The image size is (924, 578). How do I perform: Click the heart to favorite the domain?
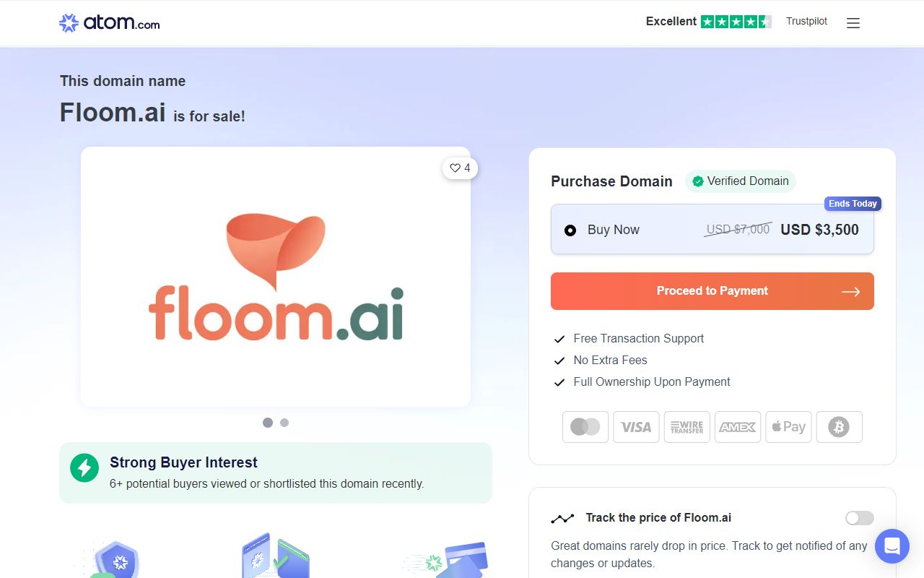(x=454, y=168)
